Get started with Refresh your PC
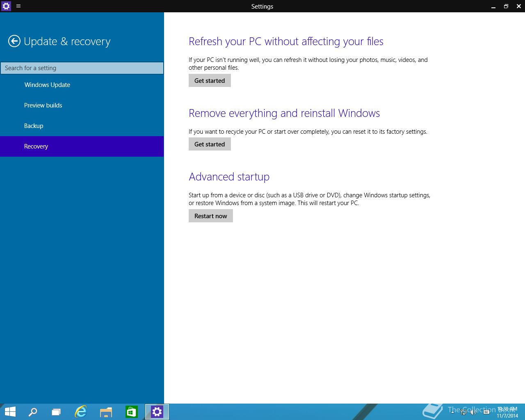The height and width of the screenshot is (420, 525). [210, 80]
